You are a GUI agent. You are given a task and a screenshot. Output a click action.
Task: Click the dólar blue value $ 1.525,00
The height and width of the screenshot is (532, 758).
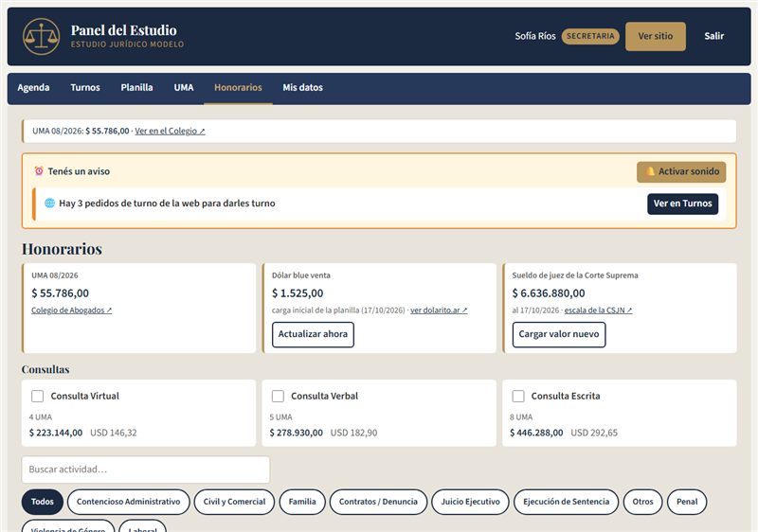point(298,293)
